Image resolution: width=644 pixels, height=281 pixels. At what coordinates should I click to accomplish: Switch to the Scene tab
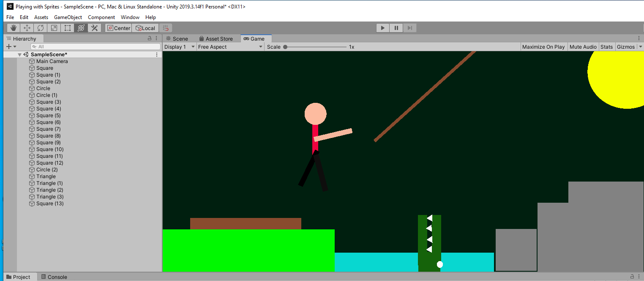coord(177,39)
